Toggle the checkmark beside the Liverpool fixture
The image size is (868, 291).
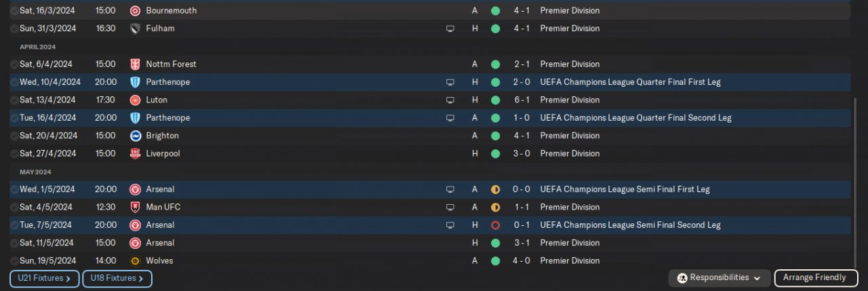click(x=14, y=154)
